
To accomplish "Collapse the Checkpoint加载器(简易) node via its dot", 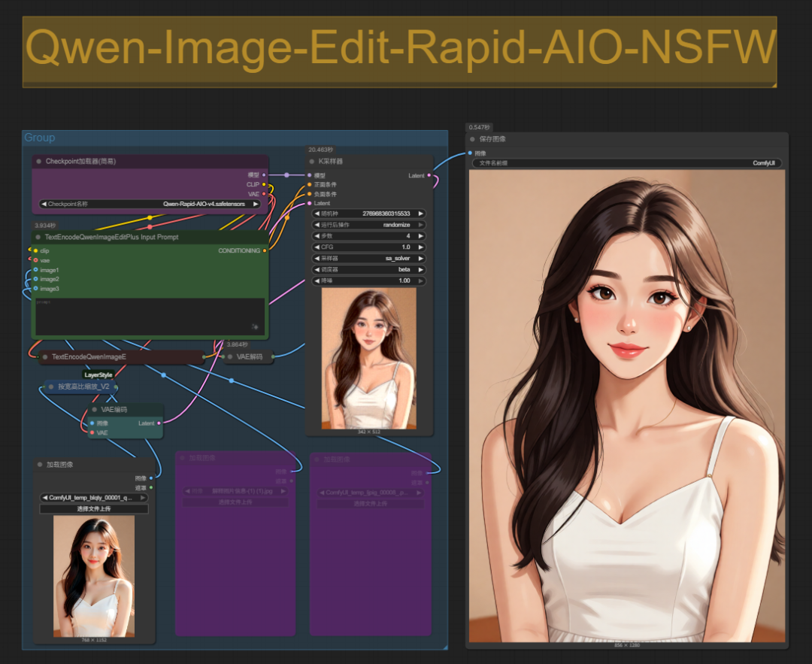I will coord(39,162).
